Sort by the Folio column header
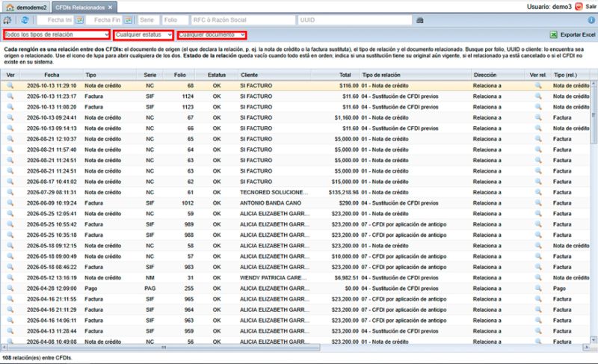This screenshot has width=598, height=364. [x=179, y=75]
